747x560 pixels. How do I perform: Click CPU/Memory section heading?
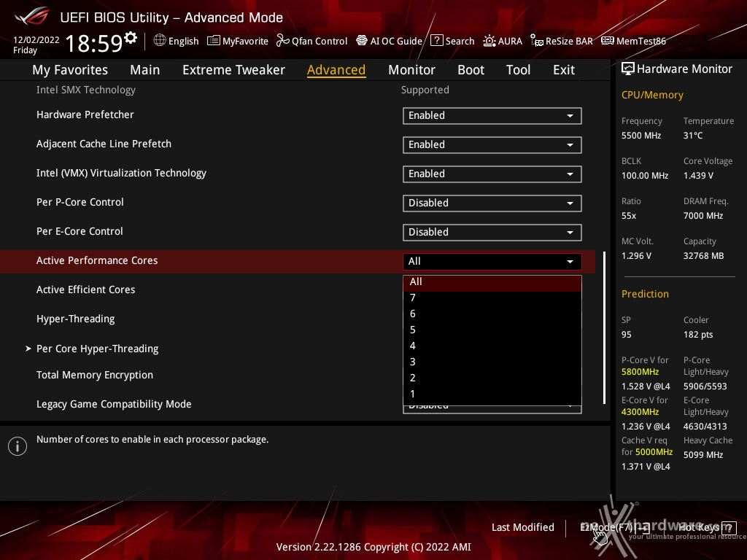tap(652, 96)
